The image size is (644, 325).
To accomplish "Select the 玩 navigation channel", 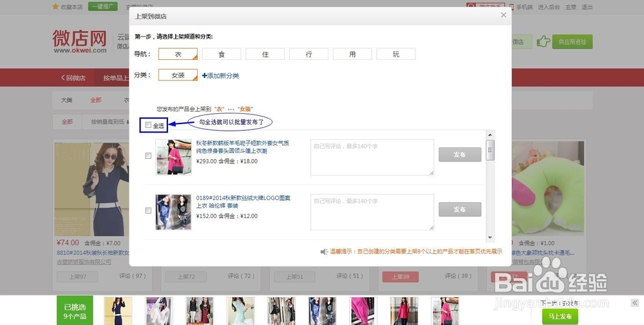I will tap(395, 54).
